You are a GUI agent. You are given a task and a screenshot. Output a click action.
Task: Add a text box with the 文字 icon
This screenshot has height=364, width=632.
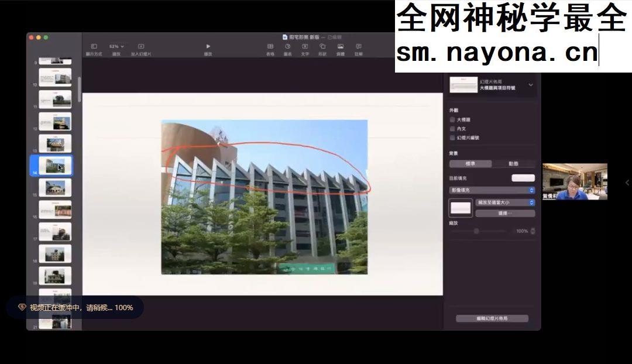tap(305, 46)
